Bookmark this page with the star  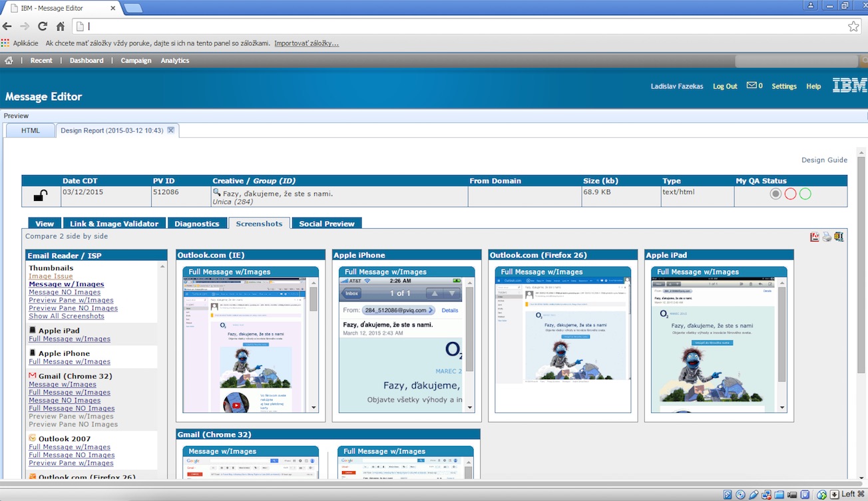[853, 27]
